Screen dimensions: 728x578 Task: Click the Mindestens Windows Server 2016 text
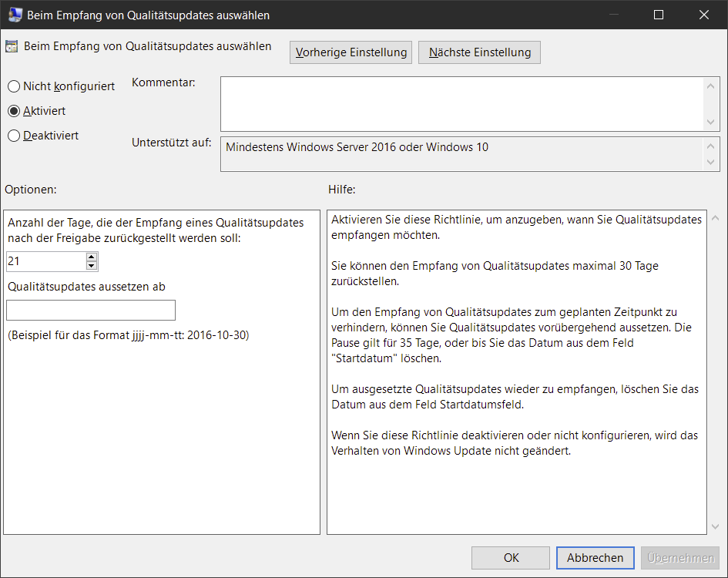point(357,147)
